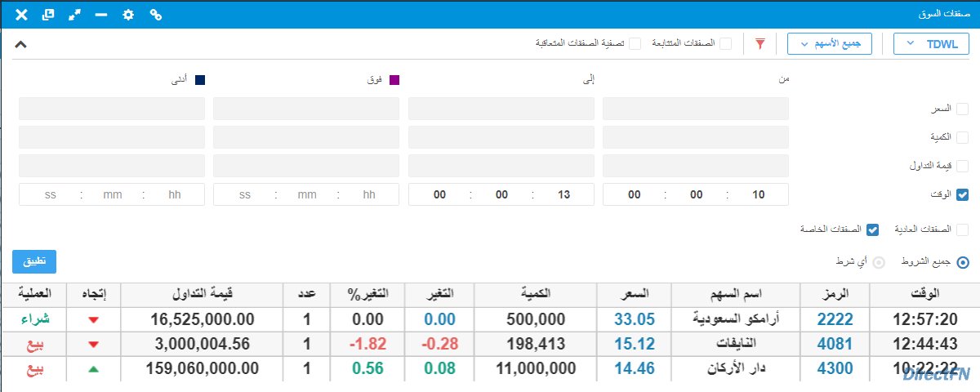Select جميع الشروط radio button
Image resolution: width=980 pixels, height=392 pixels.
pyautogui.click(x=962, y=262)
